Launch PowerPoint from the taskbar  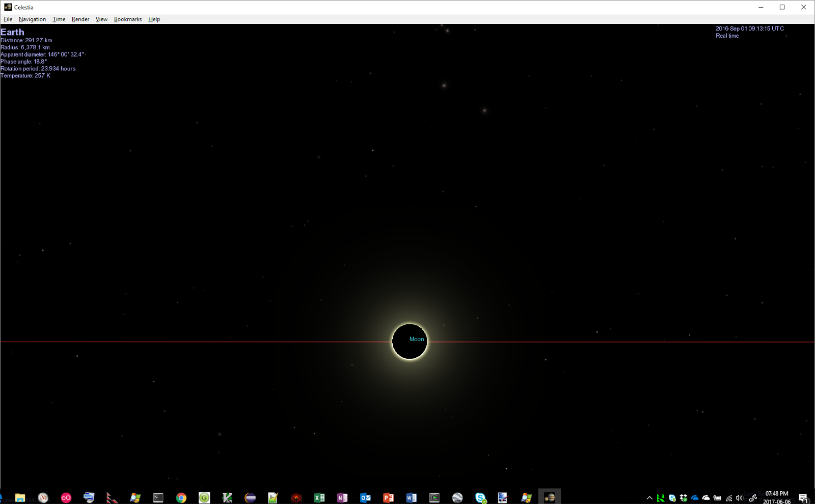point(388,497)
